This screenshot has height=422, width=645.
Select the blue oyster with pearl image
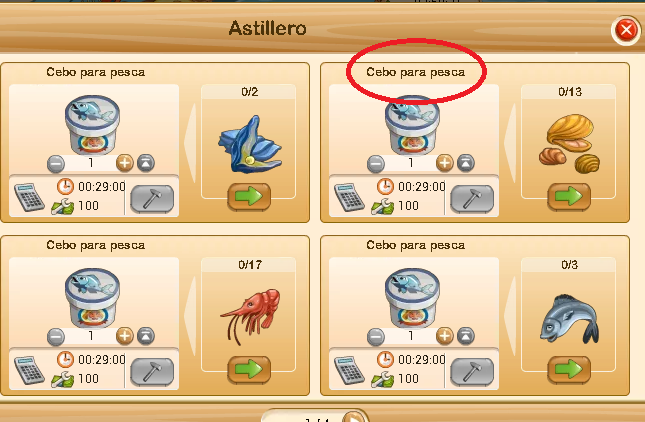(x=250, y=144)
